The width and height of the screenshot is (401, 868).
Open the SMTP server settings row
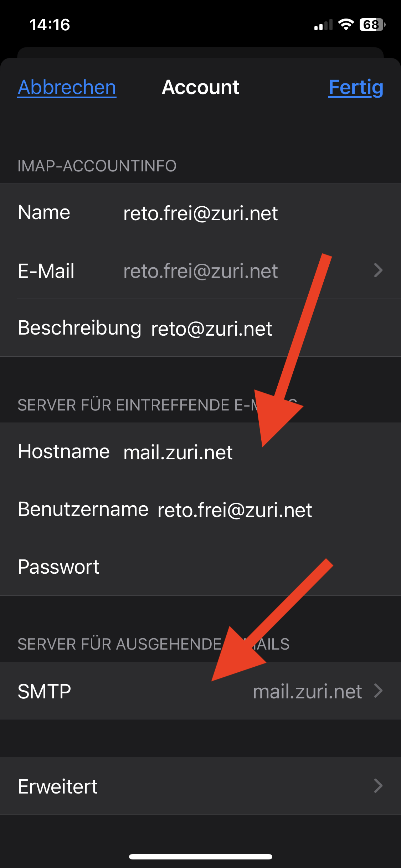(200, 691)
